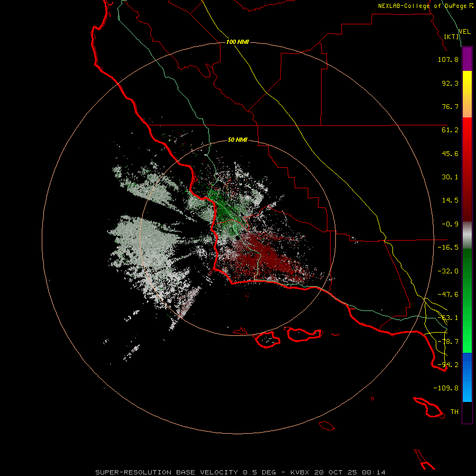Select the 30.1 velocity scale value
The width and height of the screenshot is (476, 476).
450,177
